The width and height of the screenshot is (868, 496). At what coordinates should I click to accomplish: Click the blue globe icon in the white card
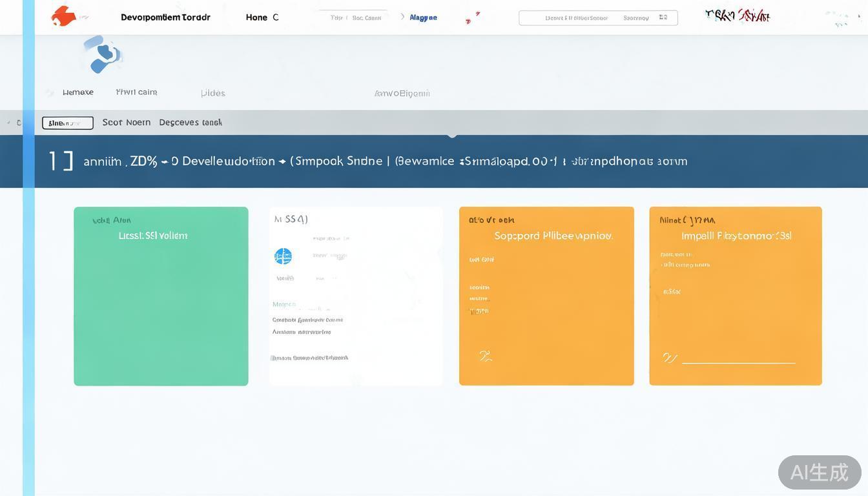pyautogui.click(x=283, y=256)
